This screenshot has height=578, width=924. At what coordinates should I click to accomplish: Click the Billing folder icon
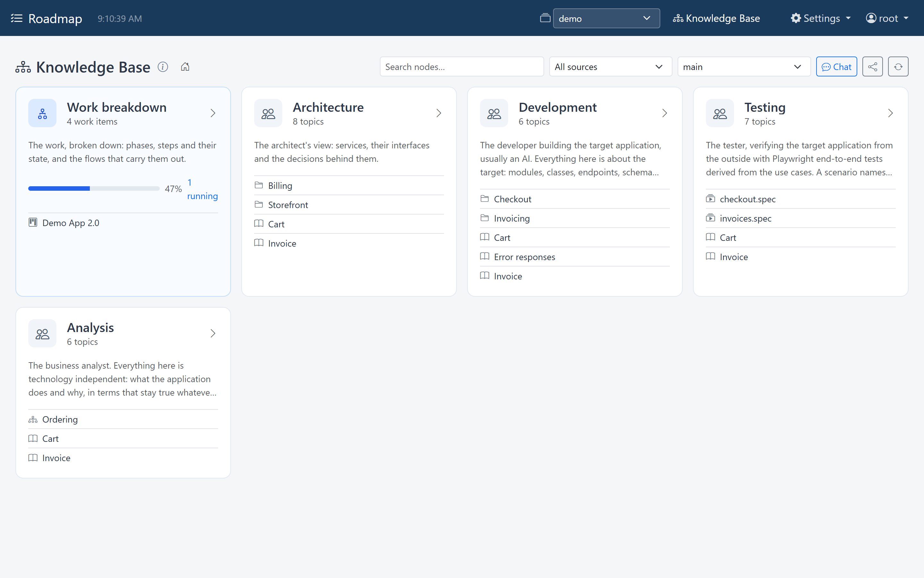point(259,185)
